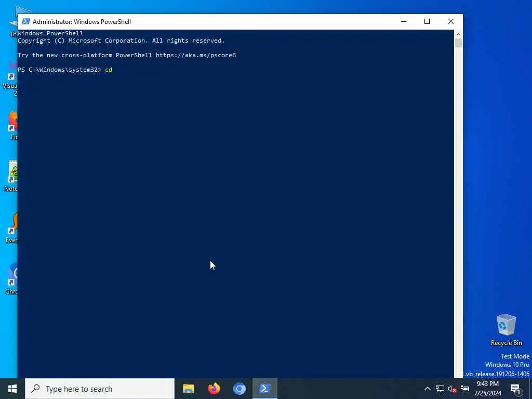This screenshot has width=532, height=399.
Task: Open the Windows Start menu
Action: click(x=12, y=389)
